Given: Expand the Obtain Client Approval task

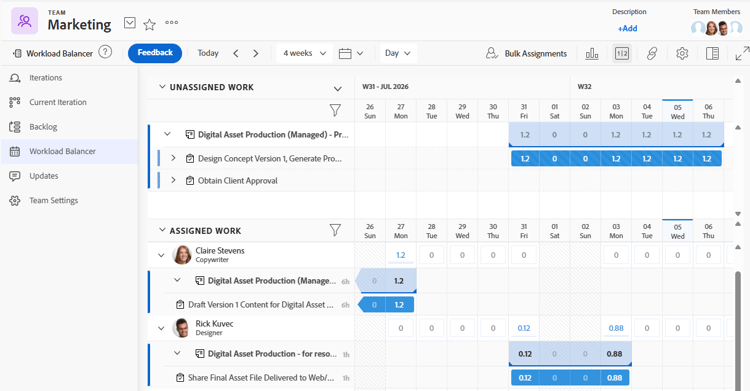Looking at the screenshot, I should click(173, 180).
